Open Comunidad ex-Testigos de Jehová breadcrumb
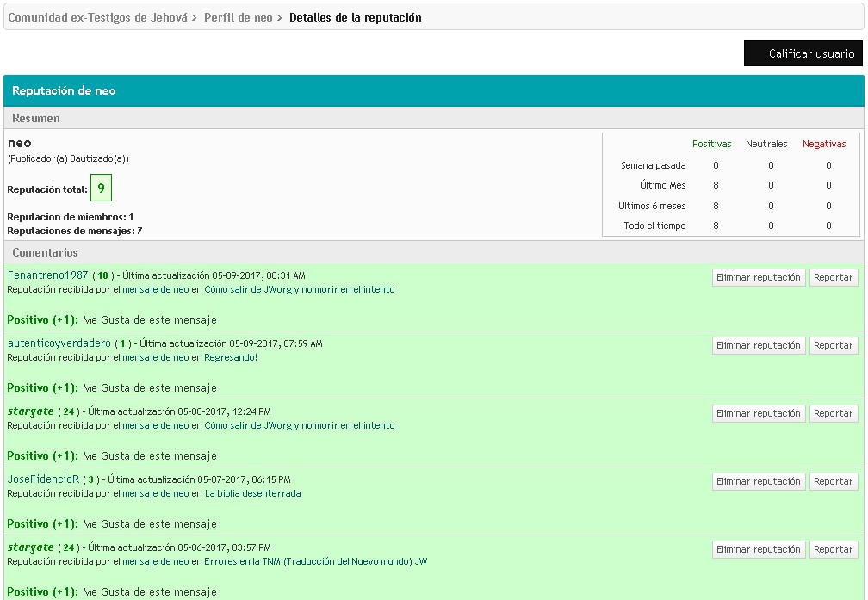The height and width of the screenshot is (600, 868). pyautogui.click(x=97, y=17)
